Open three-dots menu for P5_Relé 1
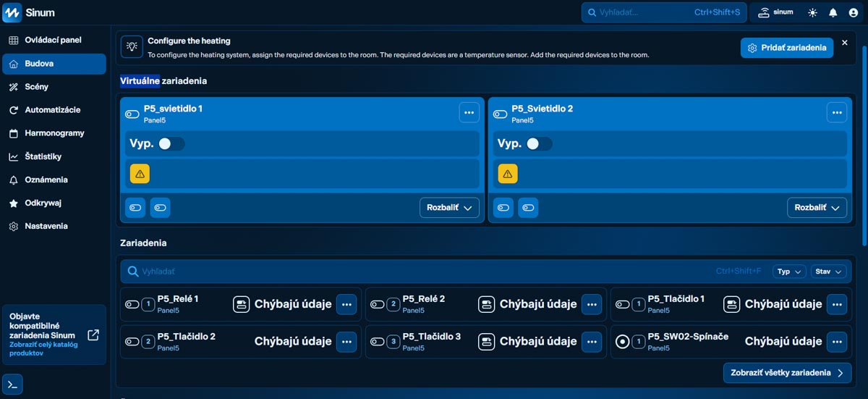This screenshot has width=868, height=399. 346,305
